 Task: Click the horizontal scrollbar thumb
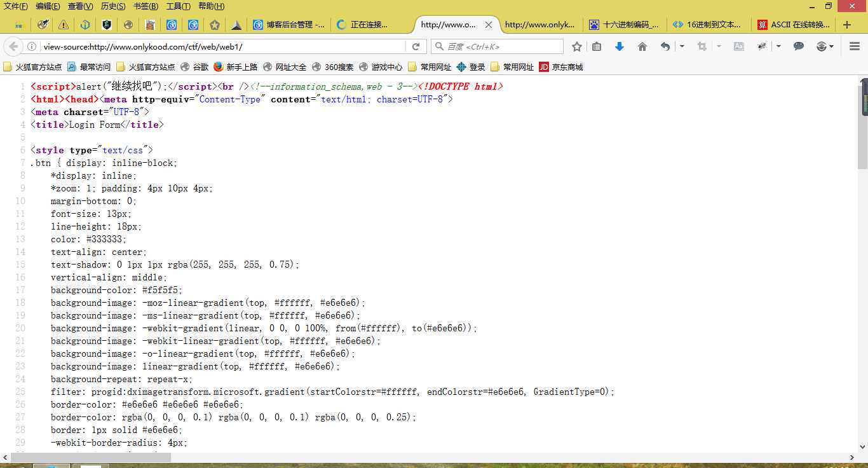click(91, 457)
